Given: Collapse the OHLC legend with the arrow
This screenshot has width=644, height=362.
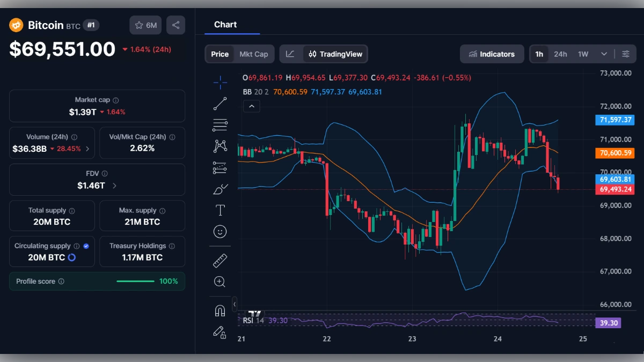Looking at the screenshot, I should pyautogui.click(x=252, y=106).
